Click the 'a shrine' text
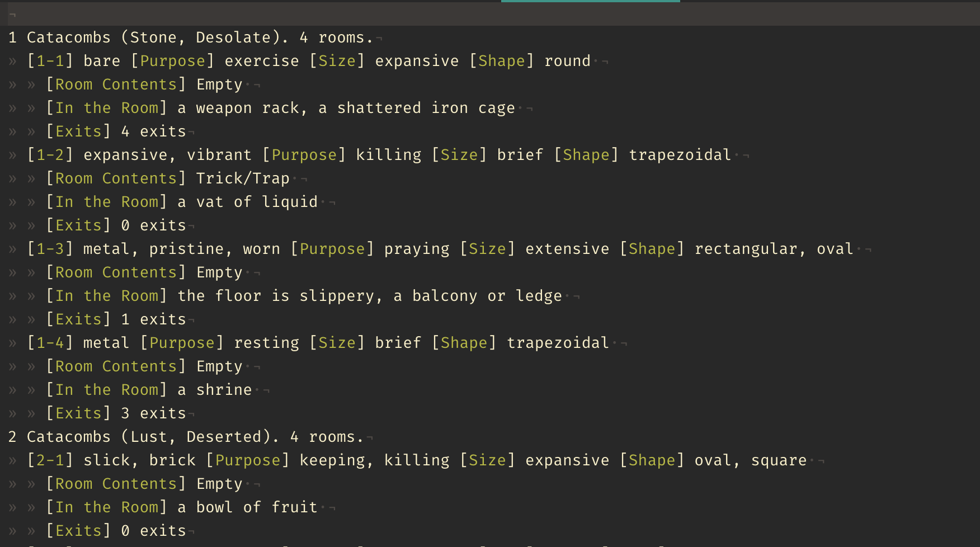 tap(215, 390)
